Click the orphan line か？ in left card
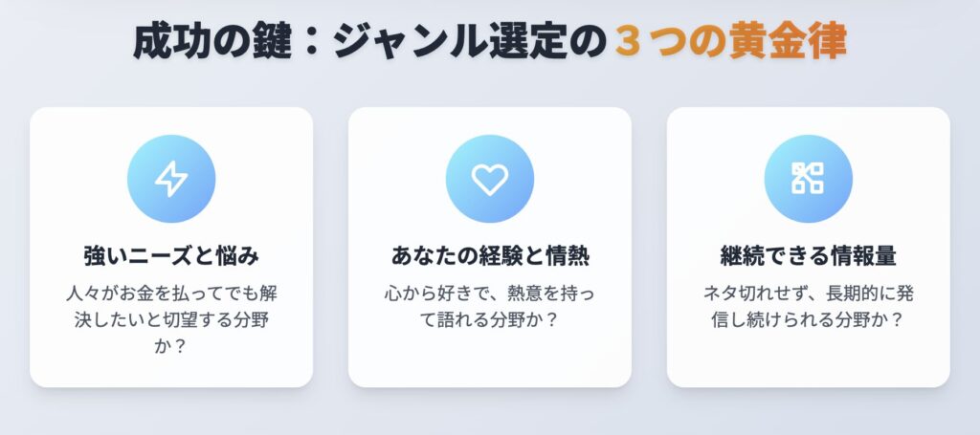 coord(171,346)
